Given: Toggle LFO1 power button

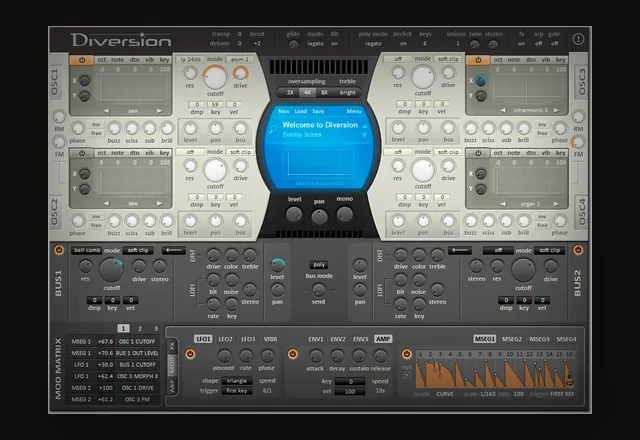Looking at the screenshot, I should [x=190, y=354].
